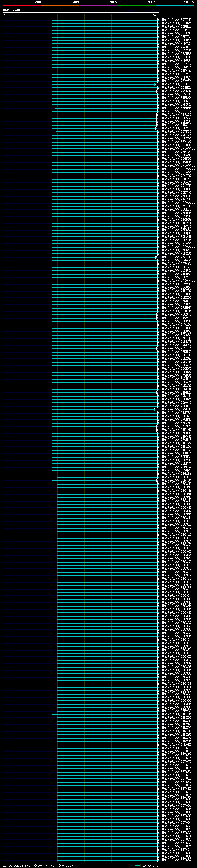
Task: Click the green ~80% identity legend segment
Action: click(137, 6)
